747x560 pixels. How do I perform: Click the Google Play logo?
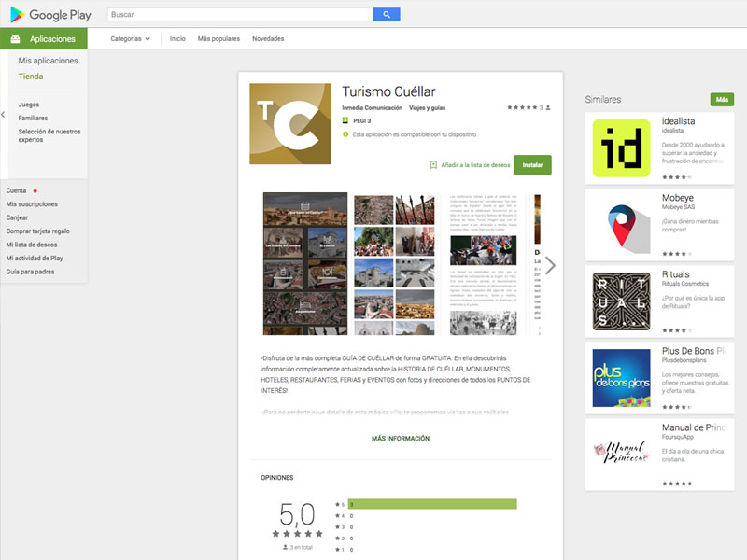coord(50,15)
